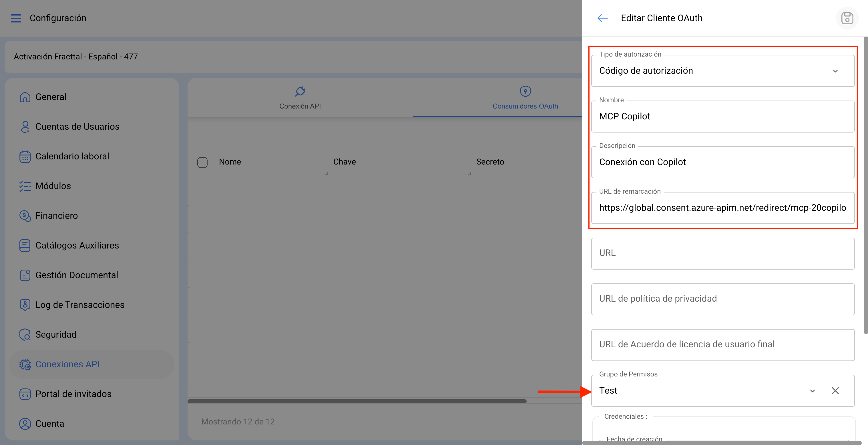Screen dimensions: 868x445
Task: Click the Nome column header
Action: coord(230,162)
